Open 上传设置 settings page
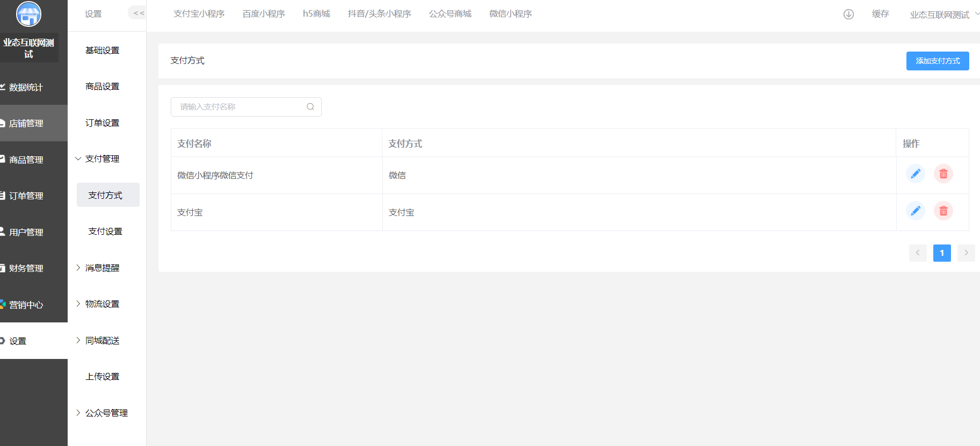Screen dimensions: 980x446 coord(102,376)
